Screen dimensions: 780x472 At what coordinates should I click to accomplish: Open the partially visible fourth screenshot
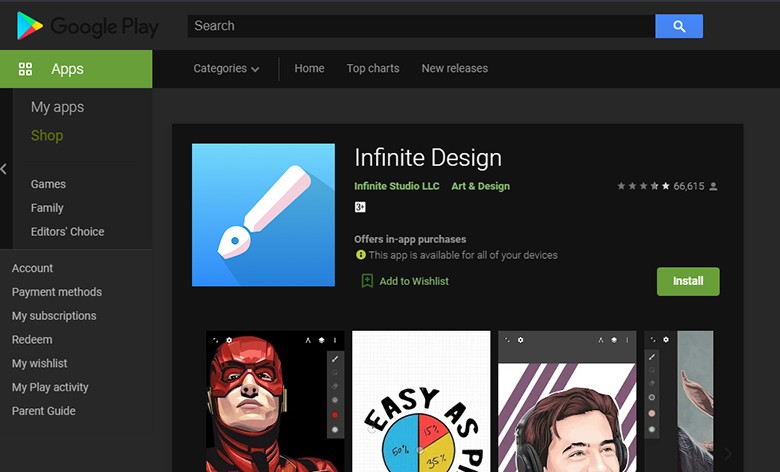pyautogui.click(x=679, y=401)
